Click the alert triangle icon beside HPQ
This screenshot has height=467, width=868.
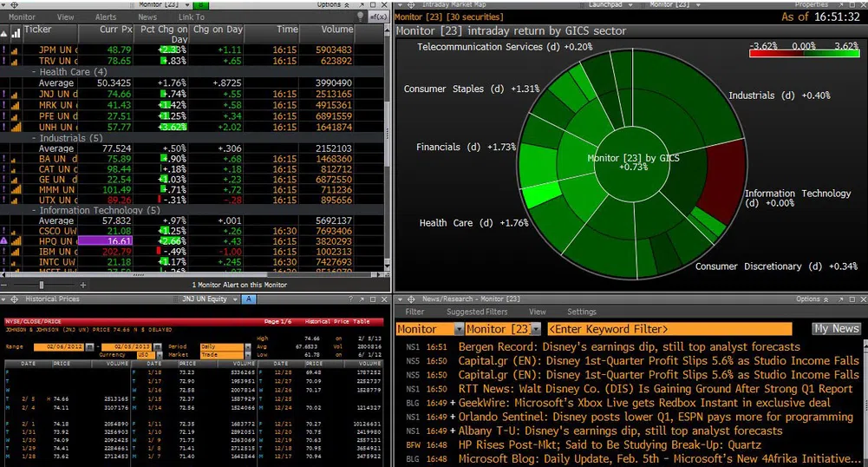(4, 240)
